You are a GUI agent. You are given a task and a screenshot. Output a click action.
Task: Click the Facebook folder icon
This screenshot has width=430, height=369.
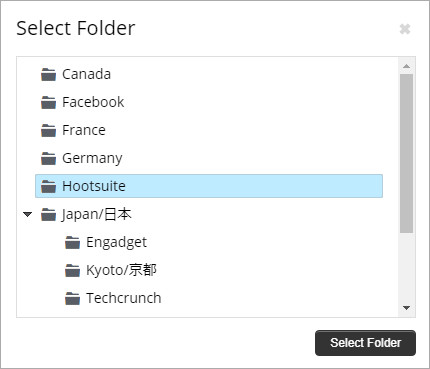click(48, 103)
